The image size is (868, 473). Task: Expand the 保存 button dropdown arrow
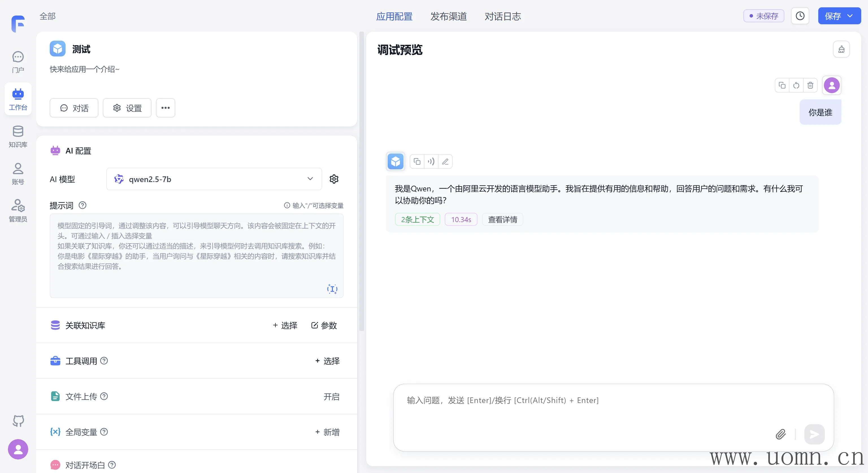click(850, 16)
